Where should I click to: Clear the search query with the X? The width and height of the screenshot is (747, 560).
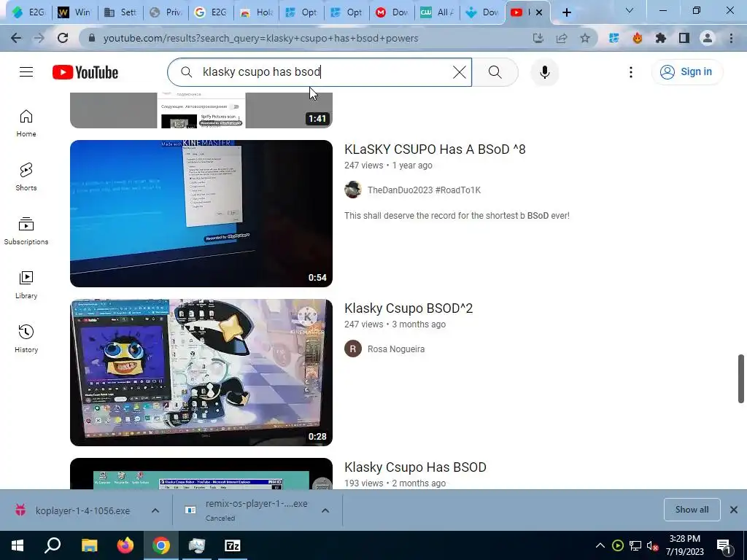(460, 72)
